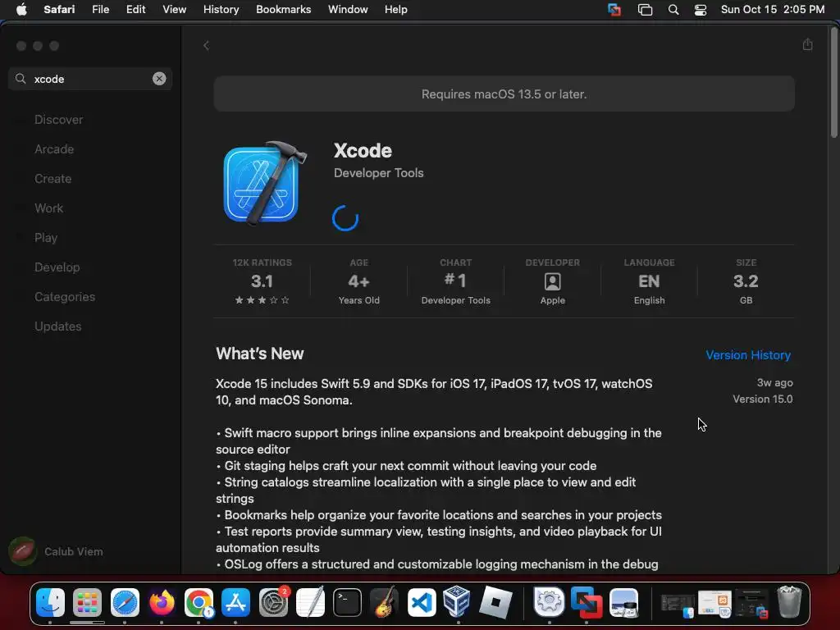The height and width of the screenshot is (630, 840).
Task: Open the Trash in the Dock
Action: coord(789,602)
